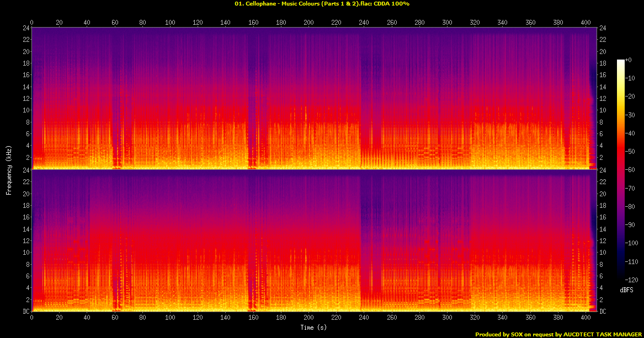Select the "-30" value on the dBFS scale
Image resolution: width=644 pixels, height=338 pixels.
pos(630,115)
